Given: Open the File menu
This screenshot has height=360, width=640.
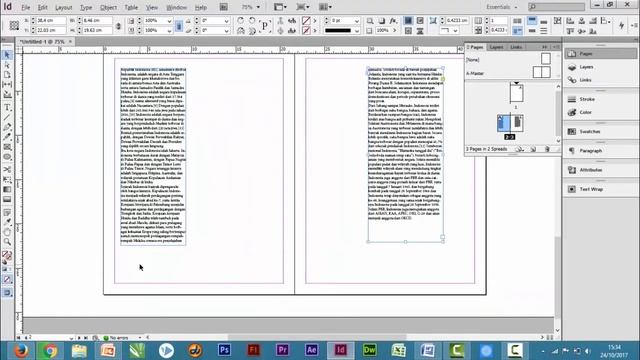Looking at the screenshot, I should (x=25, y=7).
